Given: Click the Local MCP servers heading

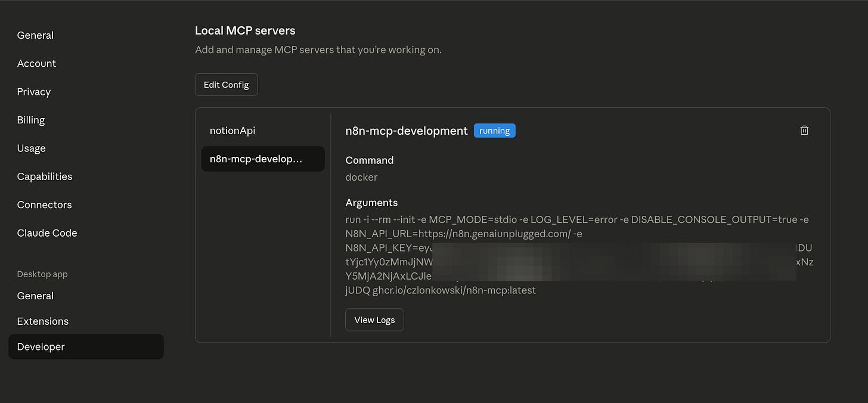Looking at the screenshot, I should click(245, 30).
